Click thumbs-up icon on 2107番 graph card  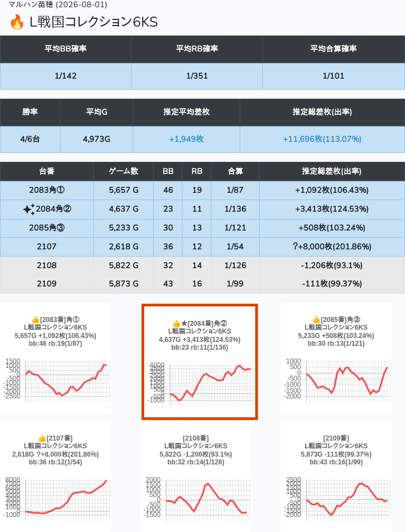pos(43,438)
